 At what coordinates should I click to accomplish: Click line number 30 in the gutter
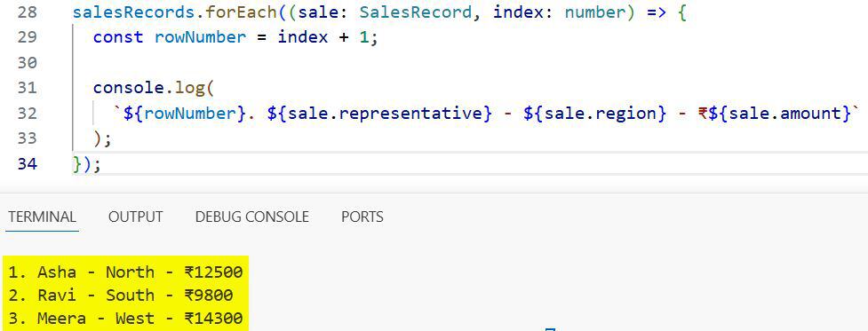coord(28,62)
